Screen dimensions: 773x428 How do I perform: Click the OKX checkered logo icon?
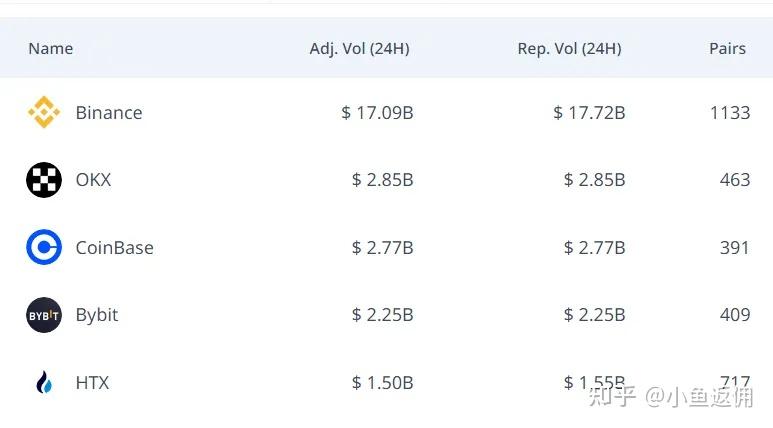point(44,180)
